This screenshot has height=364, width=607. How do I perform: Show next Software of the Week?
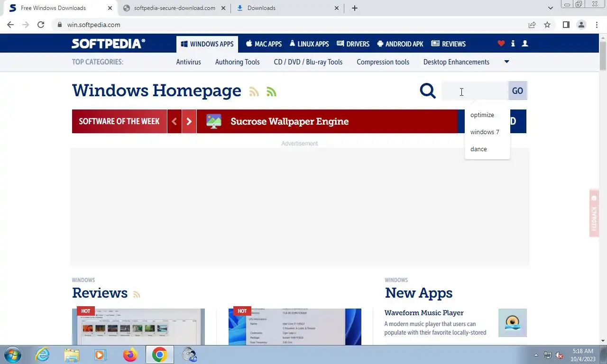(x=189, y=121)
